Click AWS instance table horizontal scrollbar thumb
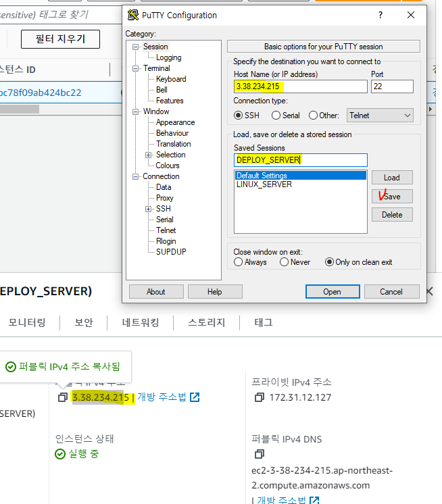Image resolution: width=442 pixels, height=504 pixels. pos(20,109)
